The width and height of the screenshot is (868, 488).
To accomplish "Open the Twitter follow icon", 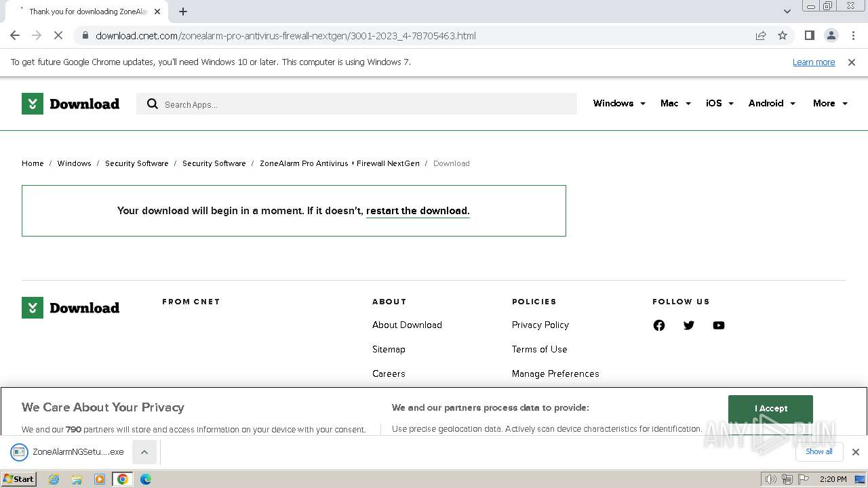I will [689, 325].
